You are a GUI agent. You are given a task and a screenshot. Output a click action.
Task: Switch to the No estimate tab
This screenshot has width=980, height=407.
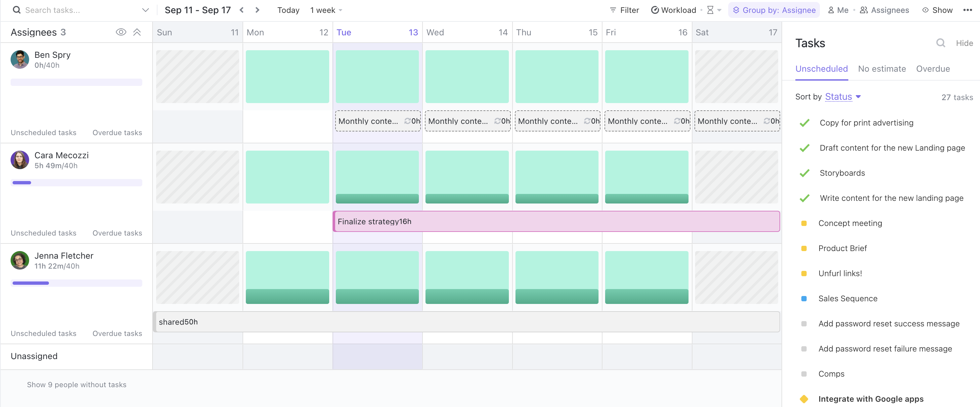[882, 69]
